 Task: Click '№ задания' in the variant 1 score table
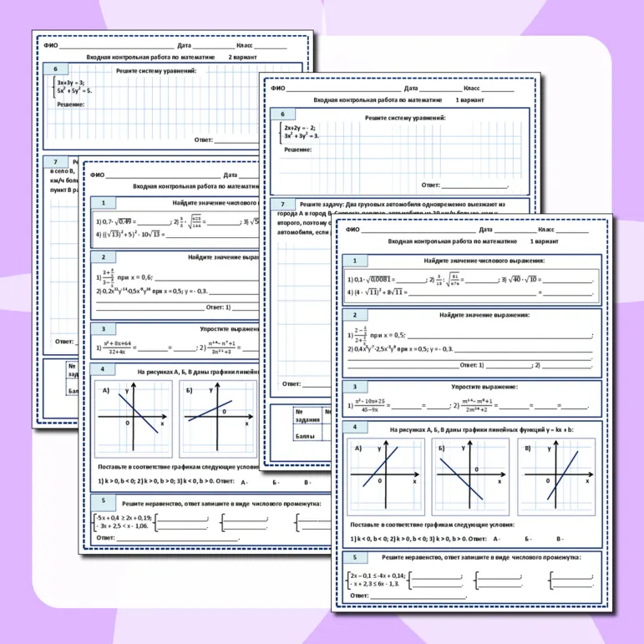[307, 415]
